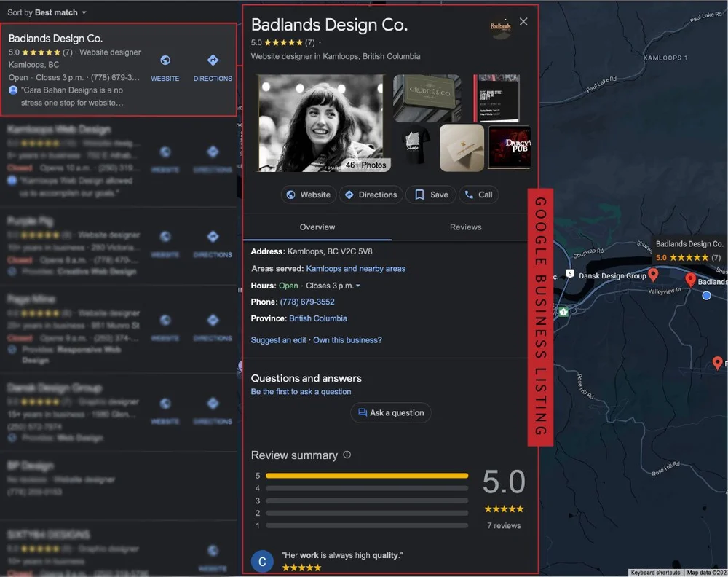
Task: Expand the hours dropdown next to Closes 3 p.m.
Action: coord(358,286)
